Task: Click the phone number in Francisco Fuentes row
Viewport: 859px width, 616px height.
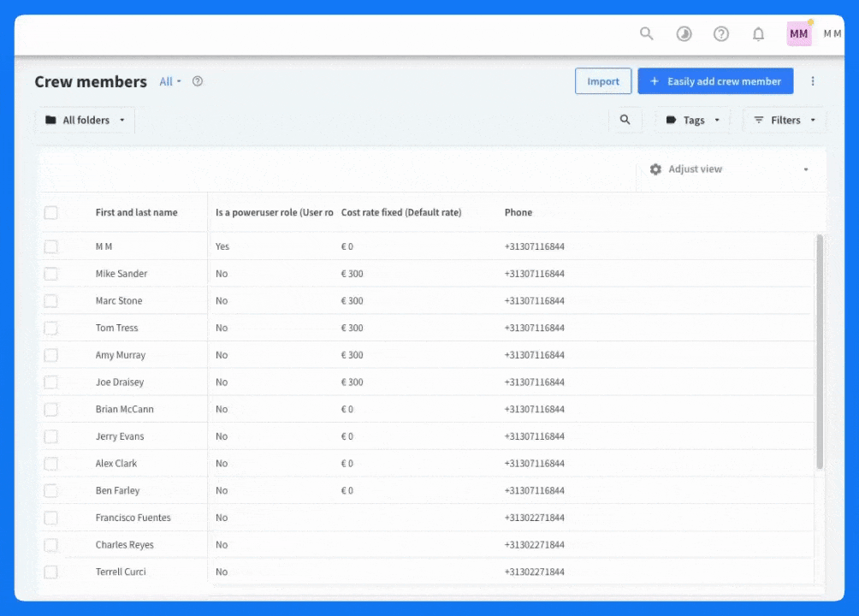Action: [534, 518]
